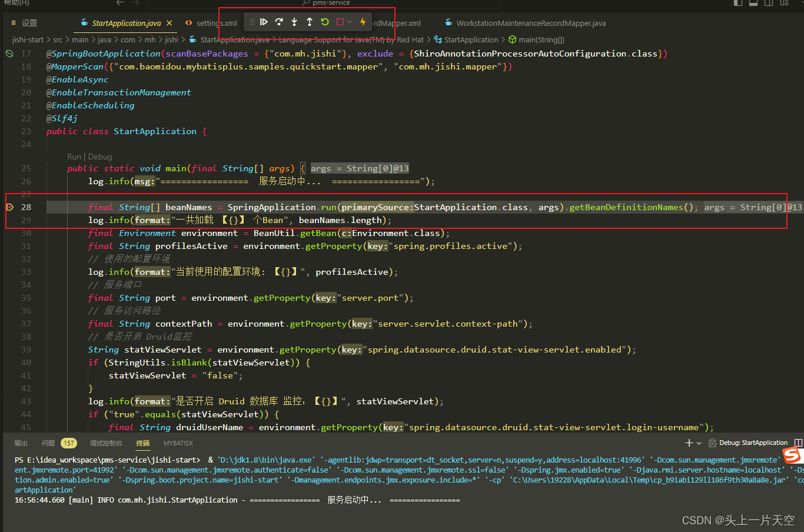The width and height of the screenshot is (804, 532).
Task: Click the getBeanDefinitionNames call on line 28
Action: (626, 207)
